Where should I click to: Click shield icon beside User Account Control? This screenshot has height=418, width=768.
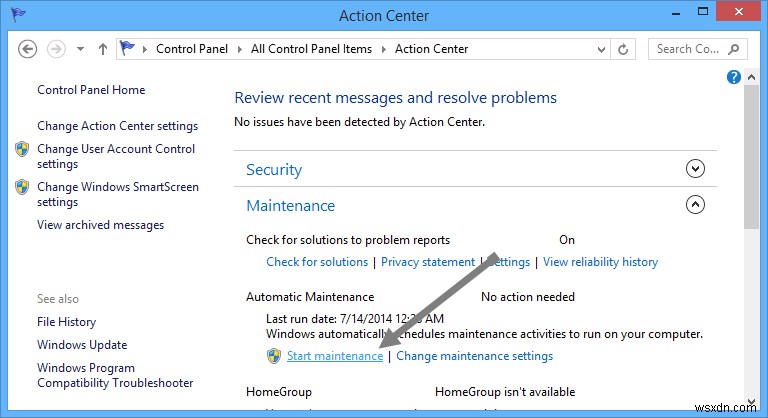(22, 149)
